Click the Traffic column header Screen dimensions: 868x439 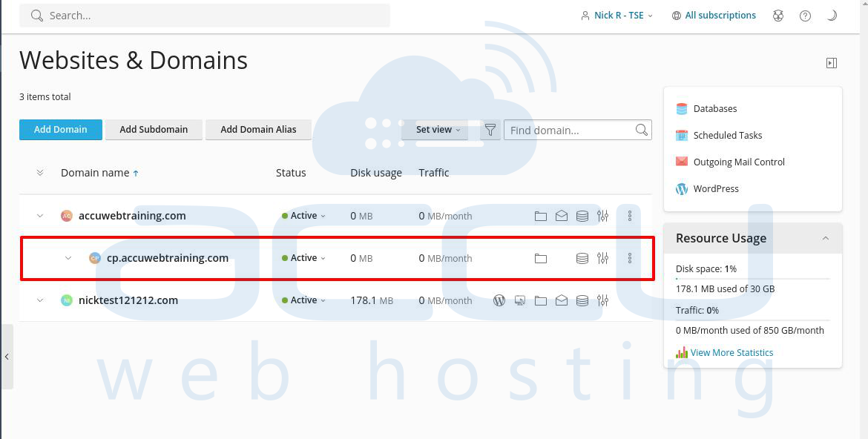pyautogui.click(x=433, y=173)
